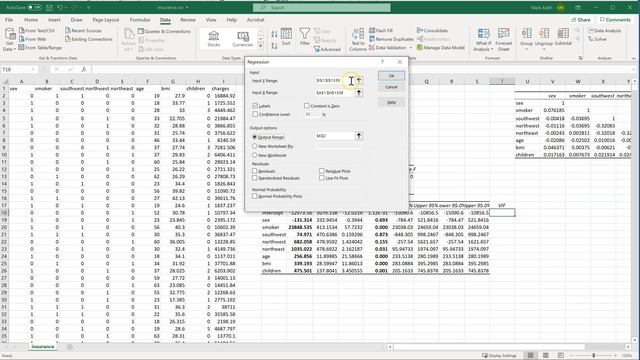Open Data Analysis tools
The image size is (640, 360).
(x=604, y=31)
